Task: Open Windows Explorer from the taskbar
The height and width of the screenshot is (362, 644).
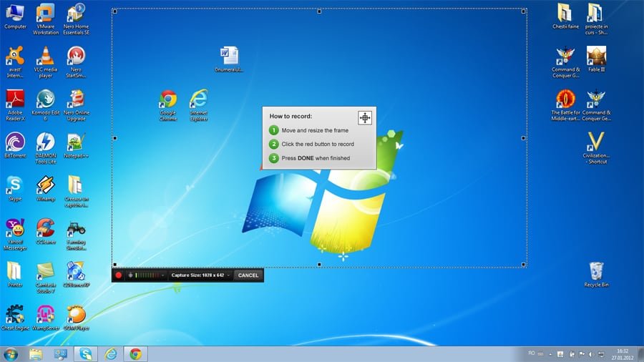Action: [x=36, y=354]
